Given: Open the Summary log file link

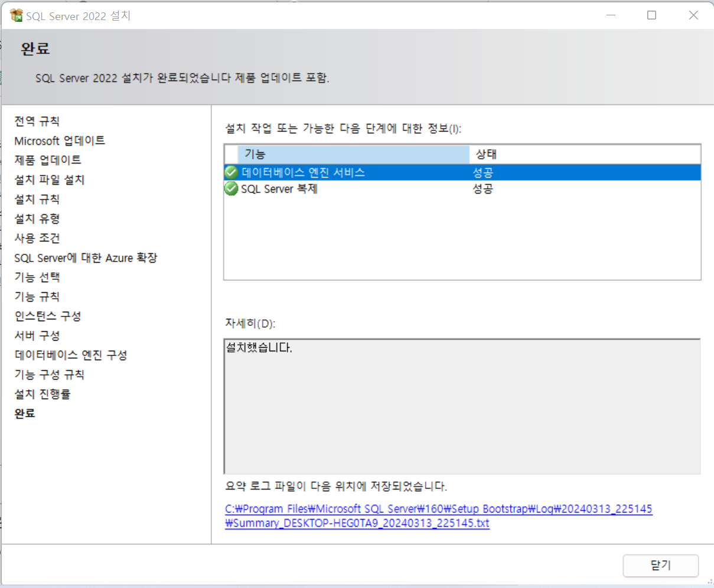Looking at the screenshot, I should (438, 516).
